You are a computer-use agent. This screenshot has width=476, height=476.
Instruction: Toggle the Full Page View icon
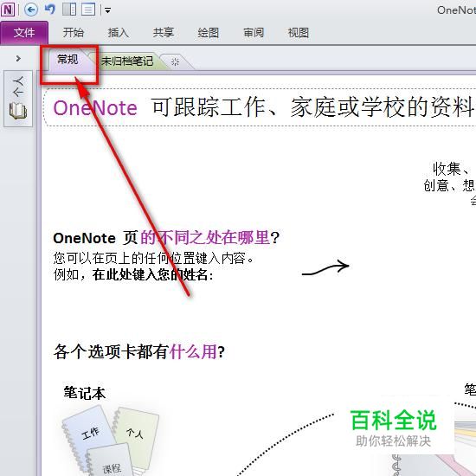88,10
